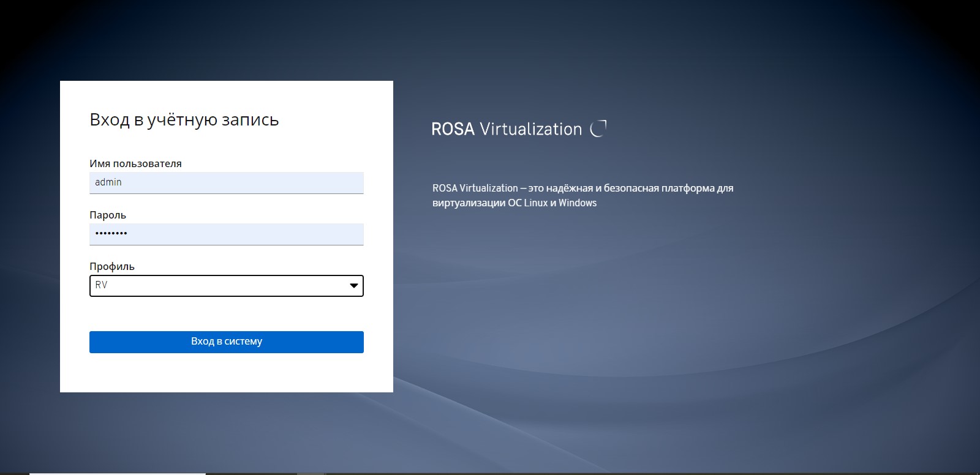The image size is (980, 475).
Task: Click the Профиль label
Action: click(x=112, y=266)
